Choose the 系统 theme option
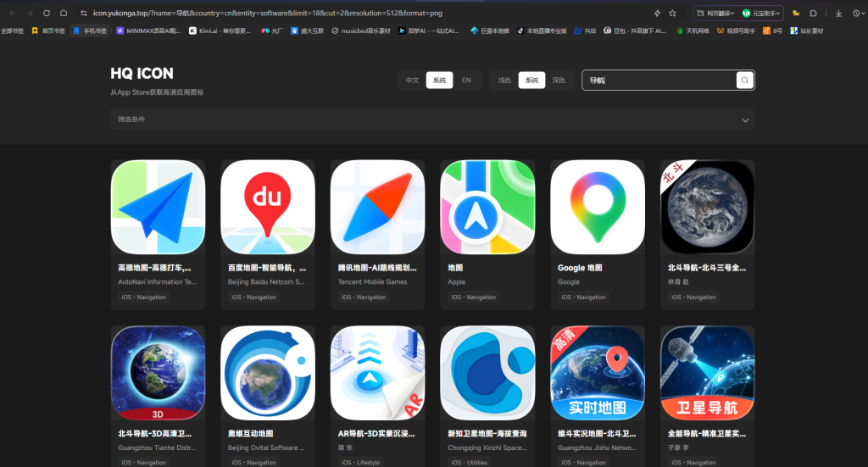The height and width of the screenshot is (467, 868). (x=532, y=81)
